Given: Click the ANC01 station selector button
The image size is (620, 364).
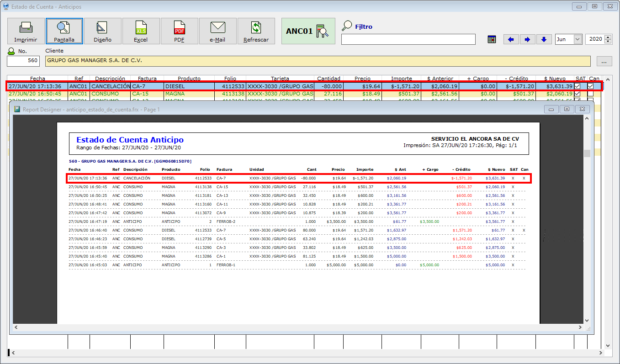Looking at the screenshot, I should [308, 31].
